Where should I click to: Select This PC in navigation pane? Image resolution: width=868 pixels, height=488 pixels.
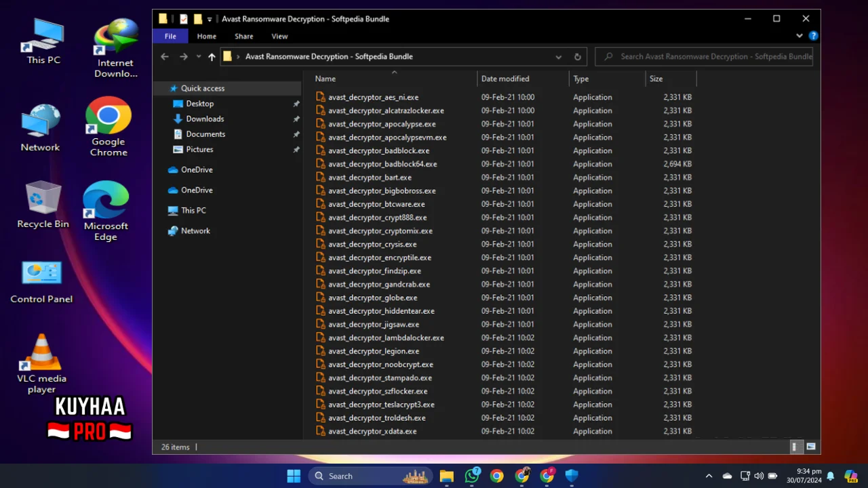193,210
